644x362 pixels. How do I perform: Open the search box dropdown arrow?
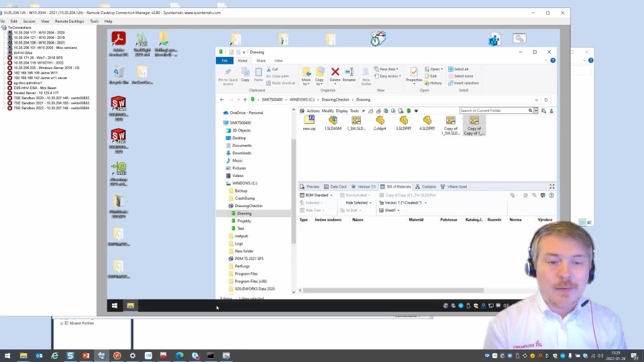[536, 111]
